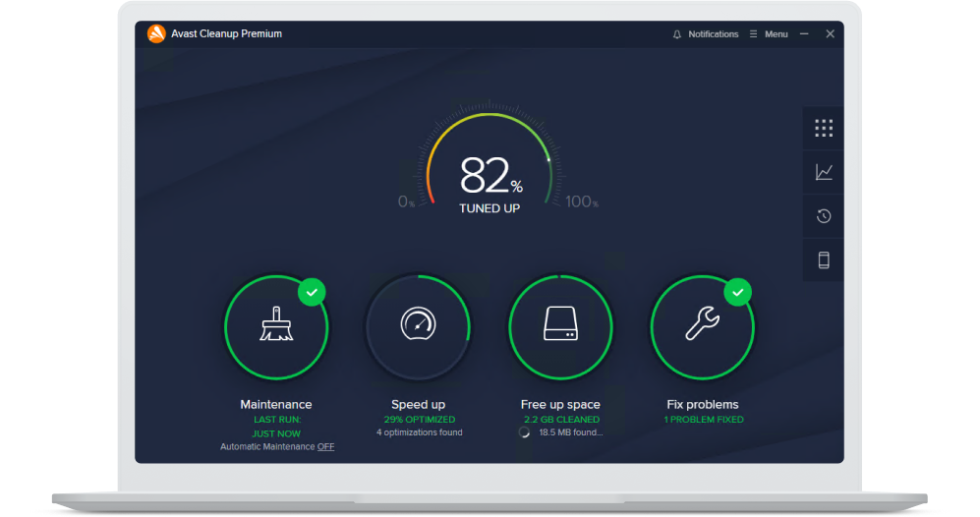Click the 82% tuned up gauge
The height and width of the screenshot is (517, 980).
point(490,159)
